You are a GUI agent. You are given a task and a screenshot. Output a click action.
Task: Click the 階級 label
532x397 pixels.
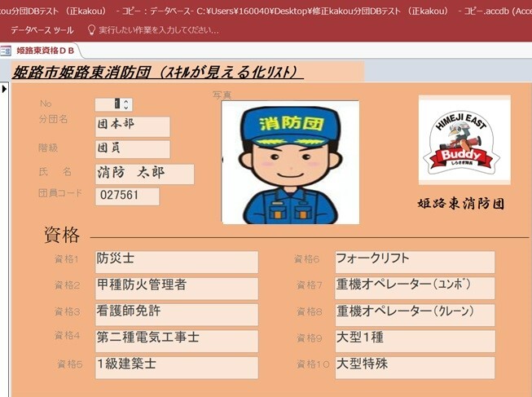[x=48, y=148]
